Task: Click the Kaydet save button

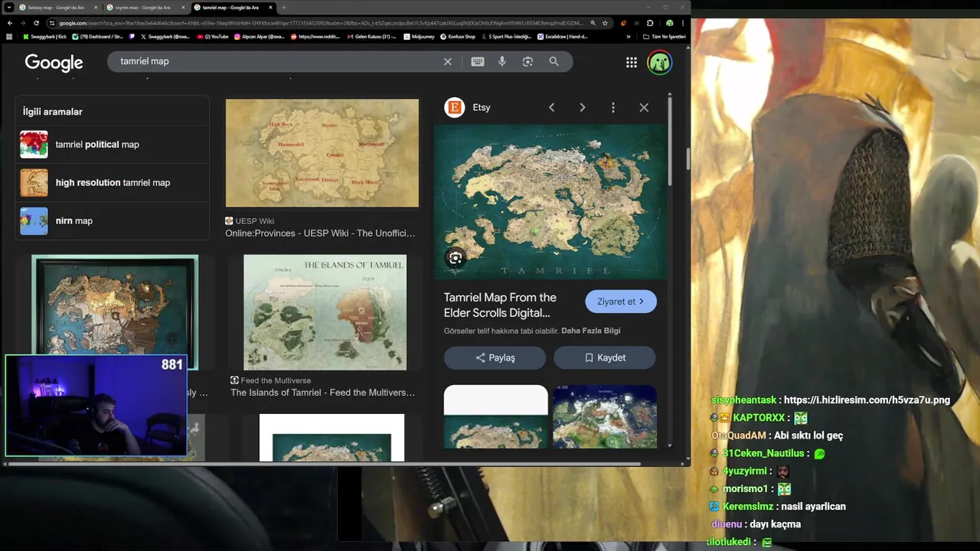Action: pyautogui.click(x=605, y=357)
